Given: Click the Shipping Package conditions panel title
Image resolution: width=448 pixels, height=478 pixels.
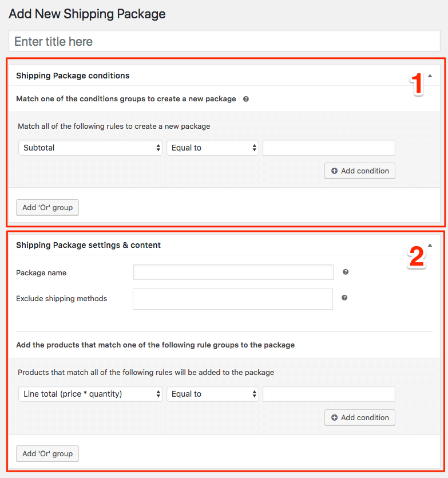Looking at the screenshot, I should tap(73, 76).
